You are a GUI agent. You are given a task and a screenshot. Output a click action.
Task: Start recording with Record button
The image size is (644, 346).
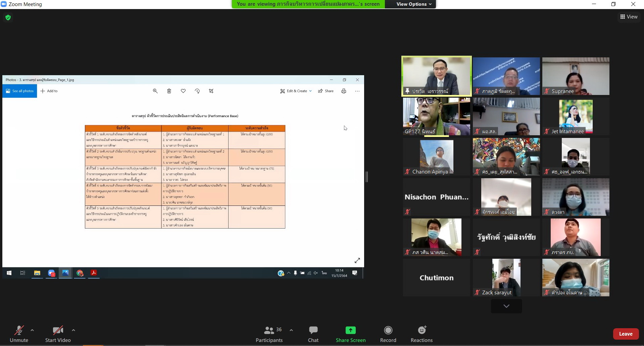(x=388, y=334)
